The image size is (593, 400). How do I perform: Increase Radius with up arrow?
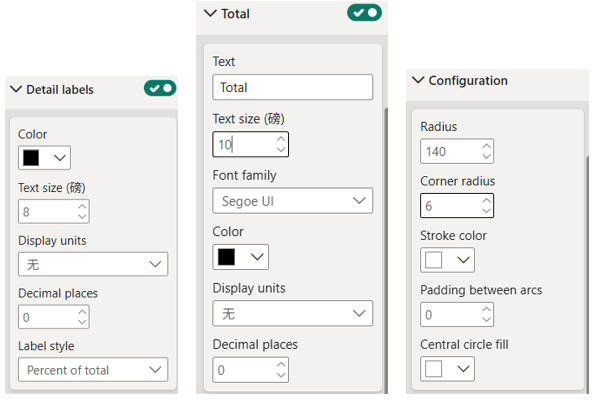point(486,146)
